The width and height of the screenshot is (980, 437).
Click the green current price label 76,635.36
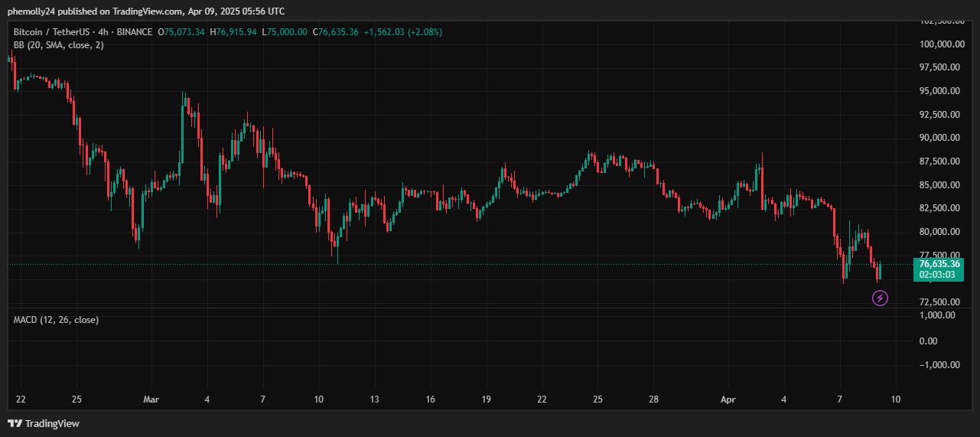[939, 264]
